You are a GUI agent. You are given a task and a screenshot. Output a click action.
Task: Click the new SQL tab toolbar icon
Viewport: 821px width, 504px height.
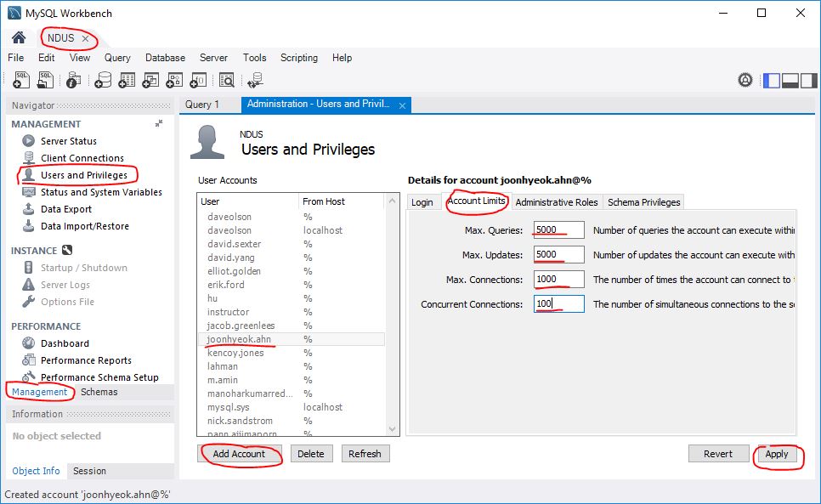pyautogui.click(x=23, y=80)
